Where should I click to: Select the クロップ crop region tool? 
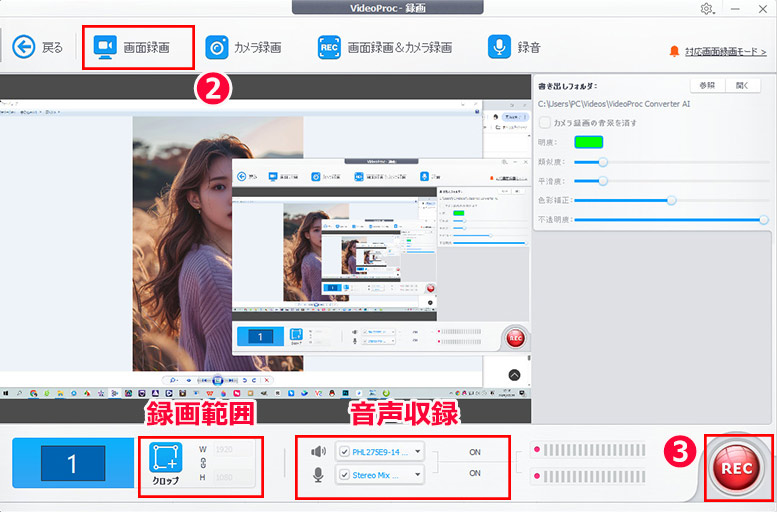pos(166,461)
